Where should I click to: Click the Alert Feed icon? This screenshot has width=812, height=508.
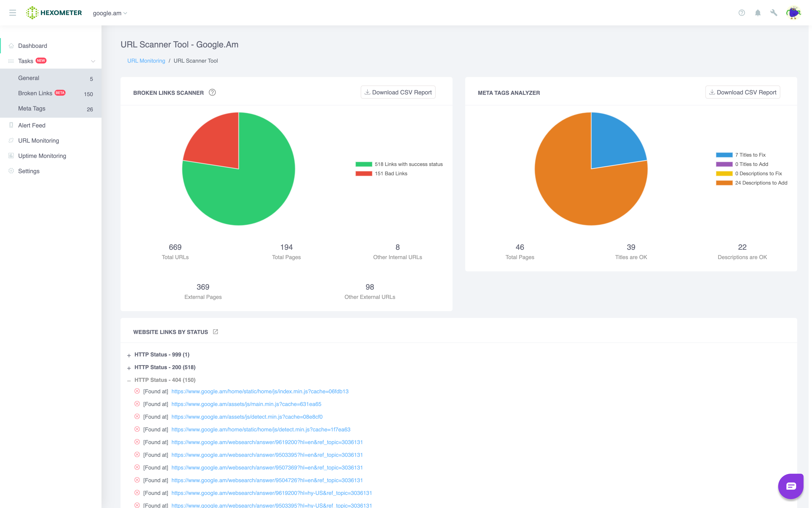tap(11, 125)
